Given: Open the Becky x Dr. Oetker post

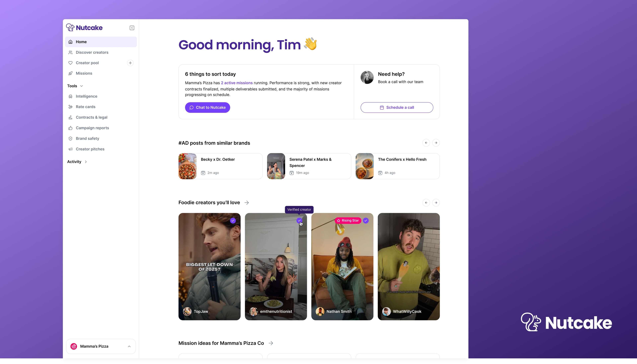Looking at the screenshot, I should point(220,166).
